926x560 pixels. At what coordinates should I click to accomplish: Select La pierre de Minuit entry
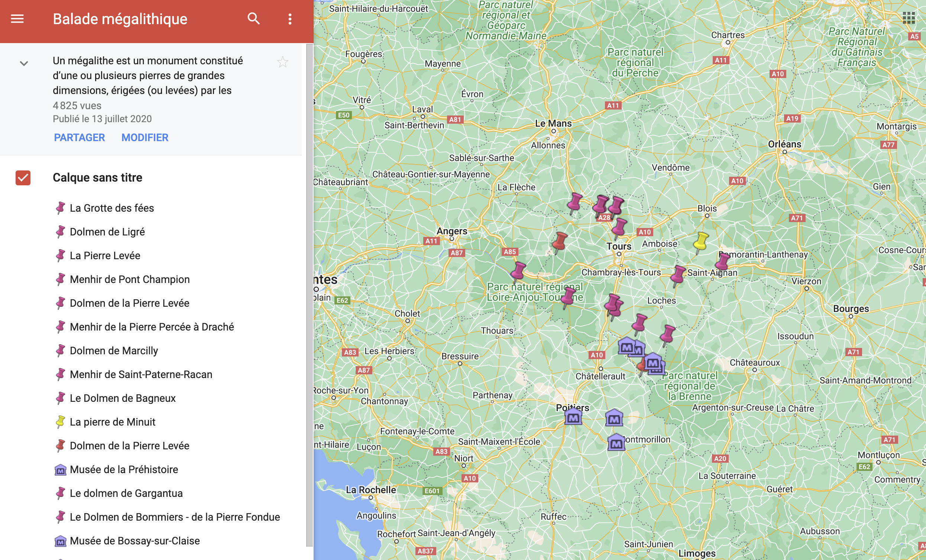pyautogui.click(x=112, y=422)
